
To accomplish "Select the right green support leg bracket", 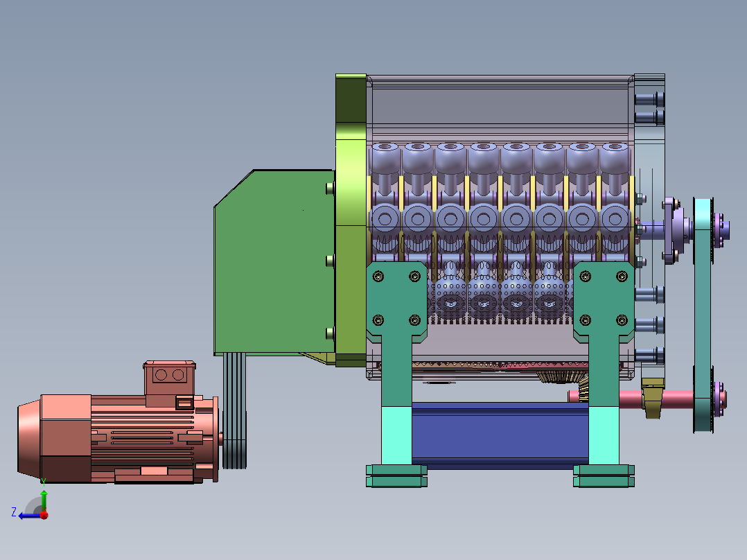I will pos(604,374).
